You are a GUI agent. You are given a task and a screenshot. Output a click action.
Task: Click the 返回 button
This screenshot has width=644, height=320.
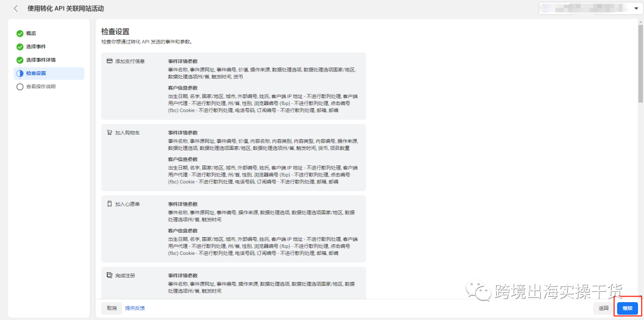603,308
